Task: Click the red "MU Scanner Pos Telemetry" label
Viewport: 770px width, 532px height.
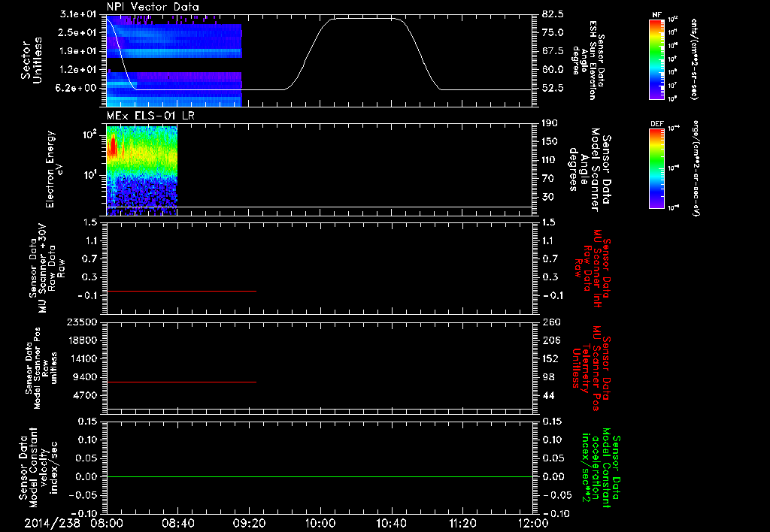Action: coord(590,368)
